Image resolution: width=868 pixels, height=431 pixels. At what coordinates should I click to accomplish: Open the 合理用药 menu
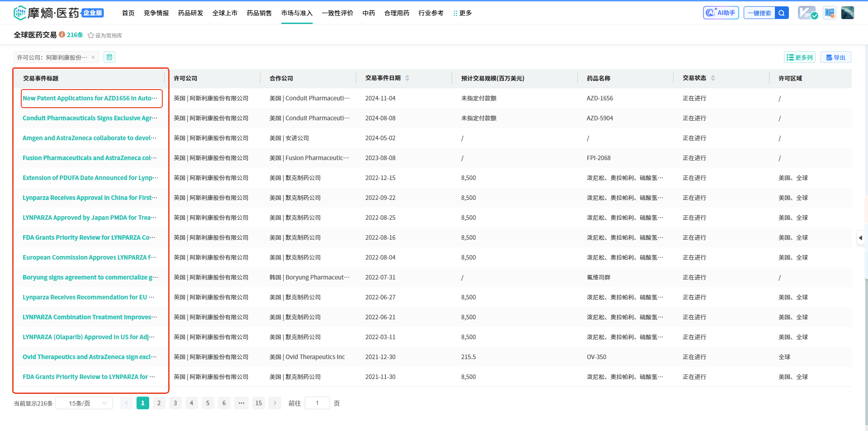pos(396,13)
